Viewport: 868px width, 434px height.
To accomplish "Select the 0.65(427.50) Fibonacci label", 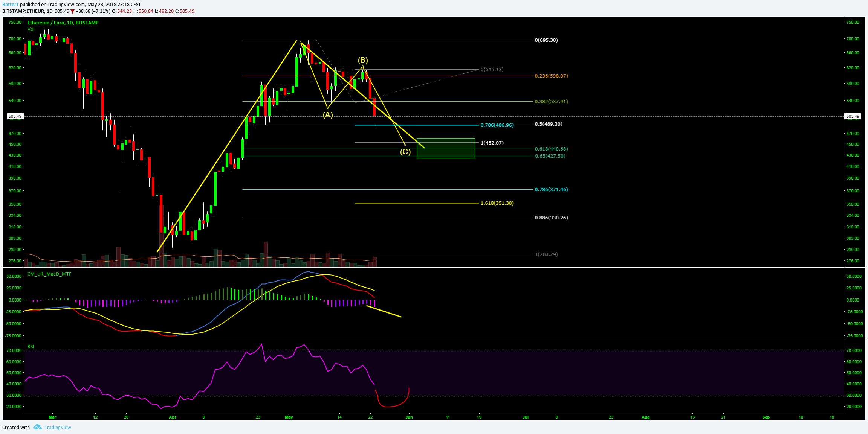I will [x=550, y=156].
